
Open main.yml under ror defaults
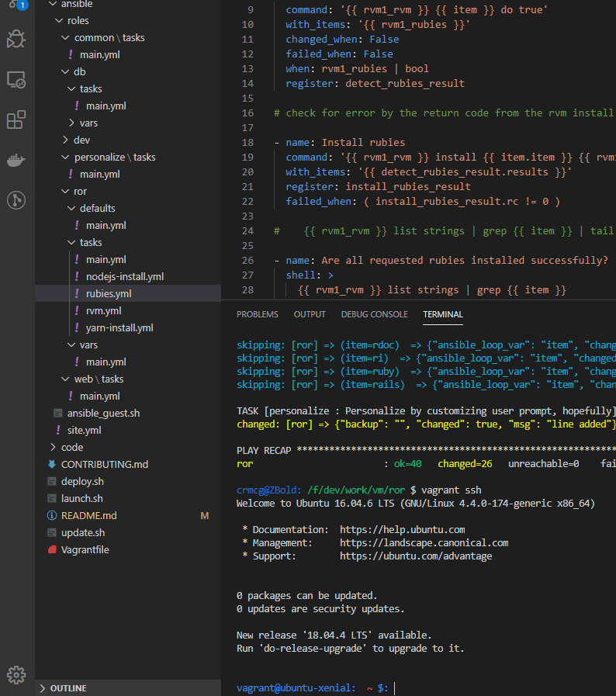coord(106,226)
